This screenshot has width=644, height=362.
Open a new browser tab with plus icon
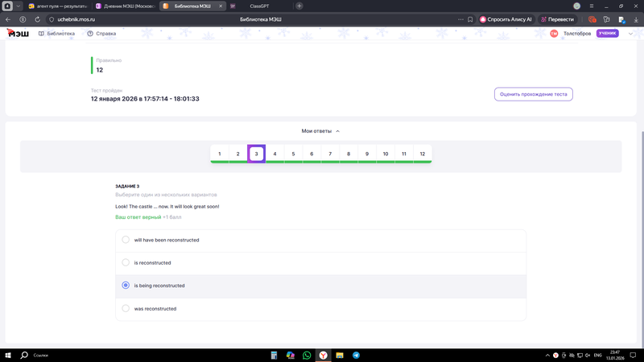(299, 6)
